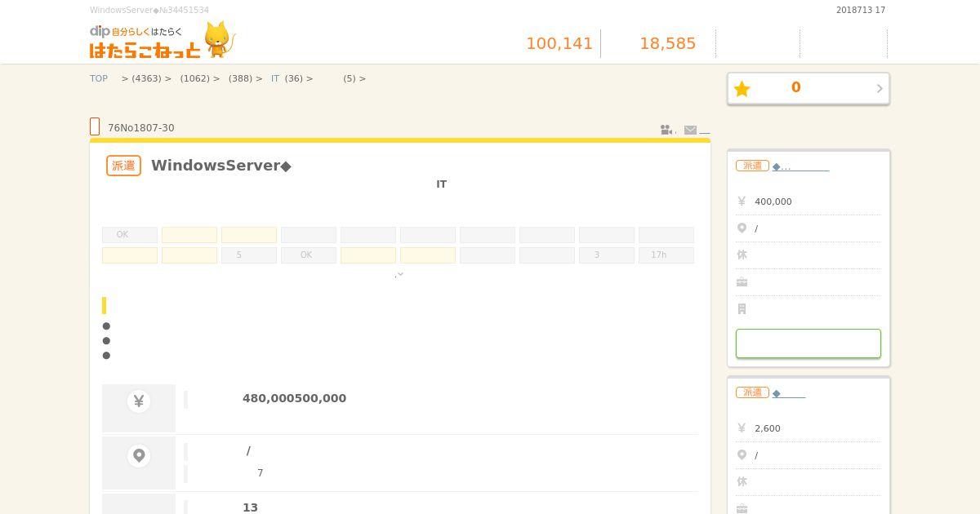Viewport: 980px width, 514px height.
Task: Open the Hatarako-net logo home link
Action: tap(162, 41)
